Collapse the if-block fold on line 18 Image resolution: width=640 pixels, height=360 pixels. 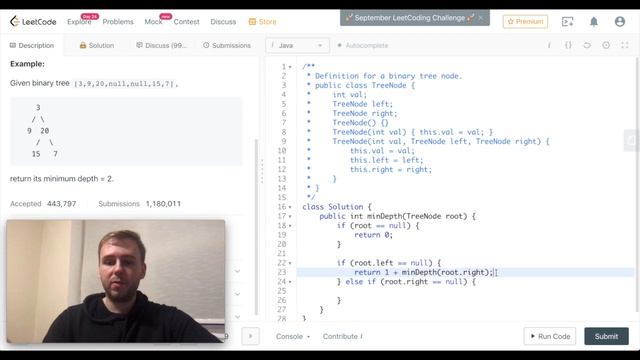(290, 226)
